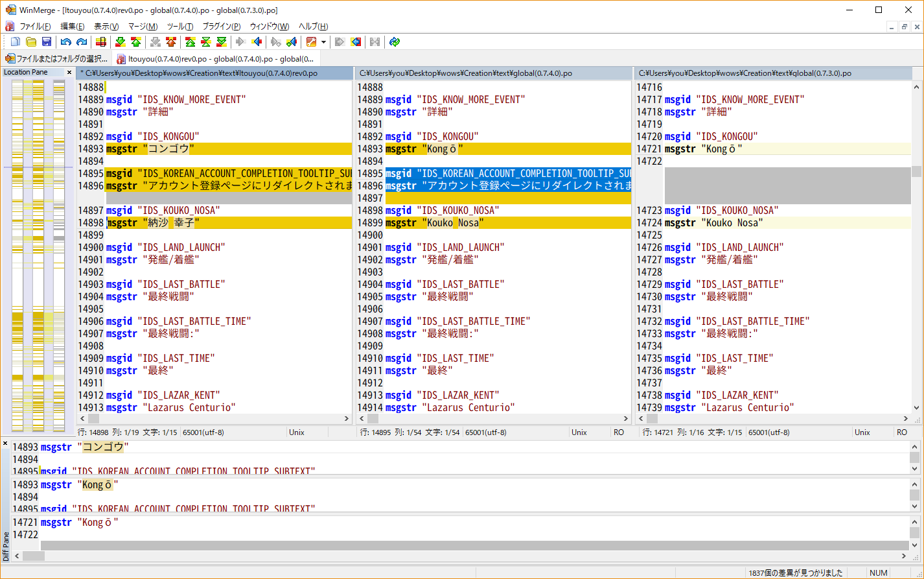Select the ltouyou(0.7.4.0)rev0.po comparison tab

[216, 58]
